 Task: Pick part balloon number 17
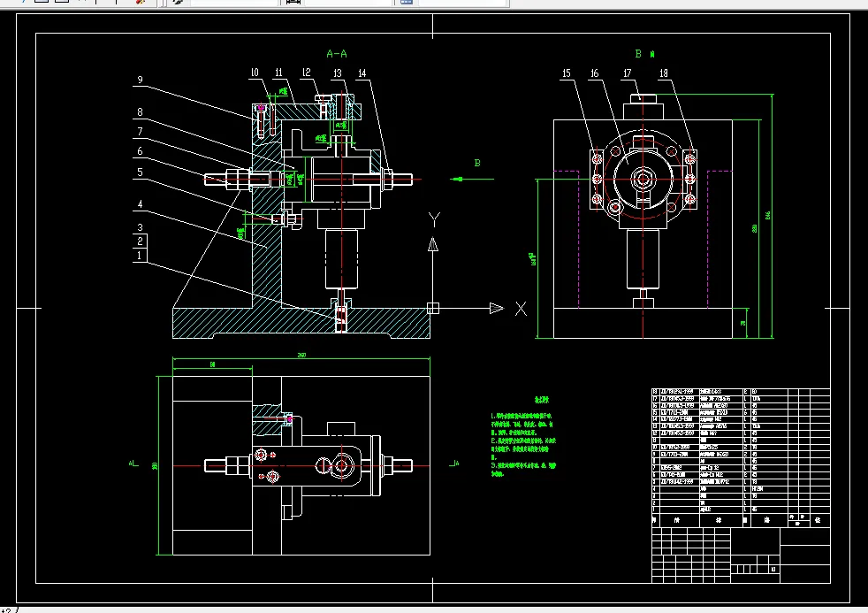point(628,73)
